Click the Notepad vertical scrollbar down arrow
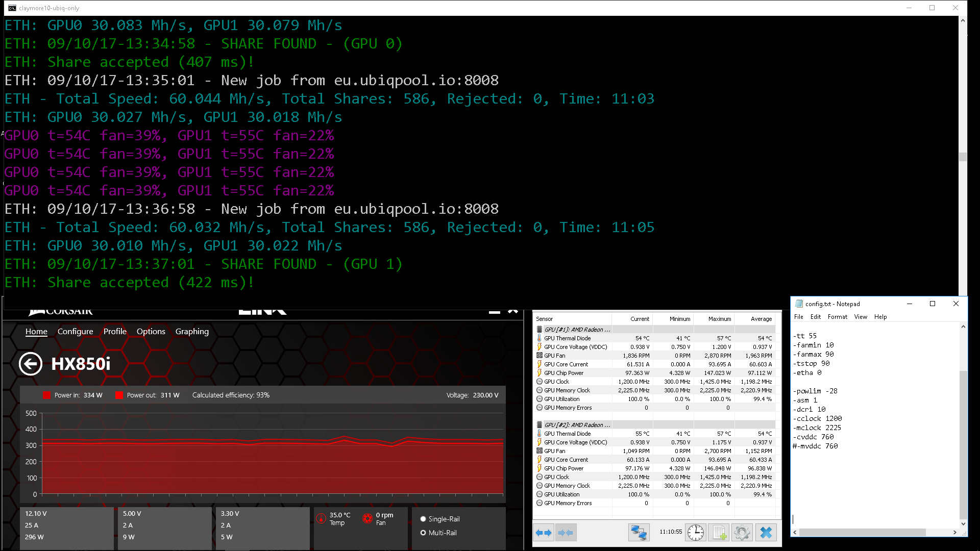 click(x=963, y=523)
